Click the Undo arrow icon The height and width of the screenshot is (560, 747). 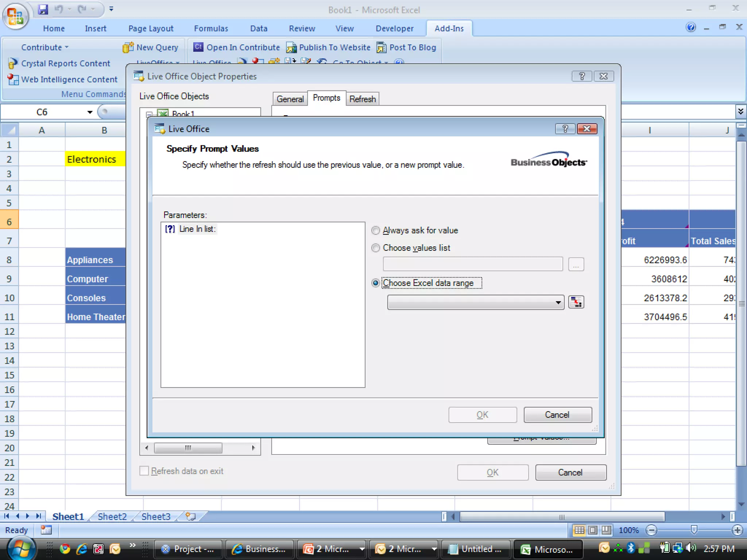click(58, 9)
